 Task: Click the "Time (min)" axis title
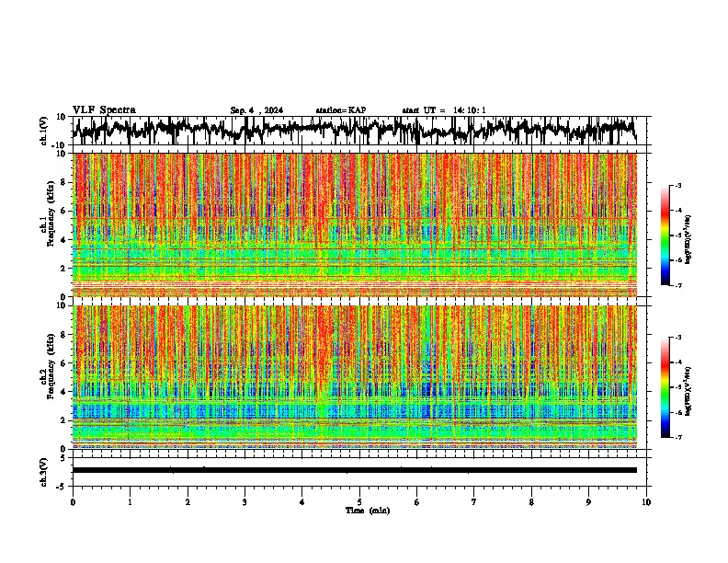click(x=368, y=511)
